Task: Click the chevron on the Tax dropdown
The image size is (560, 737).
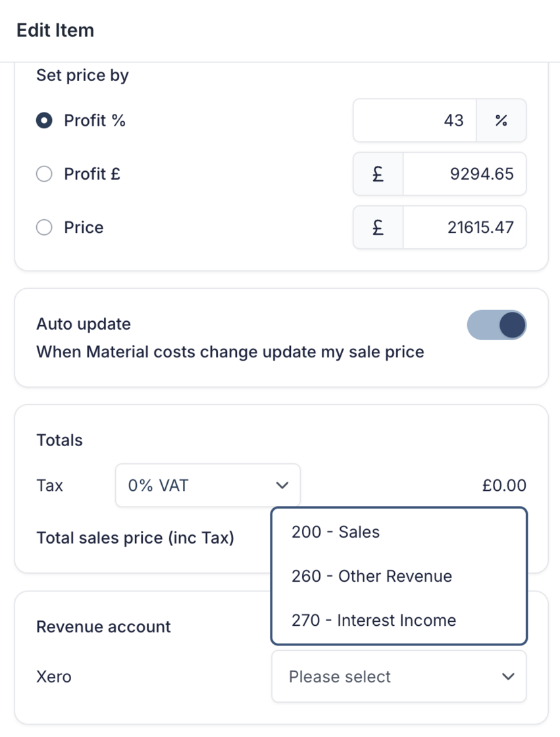Action: click(x=282, y=486)
